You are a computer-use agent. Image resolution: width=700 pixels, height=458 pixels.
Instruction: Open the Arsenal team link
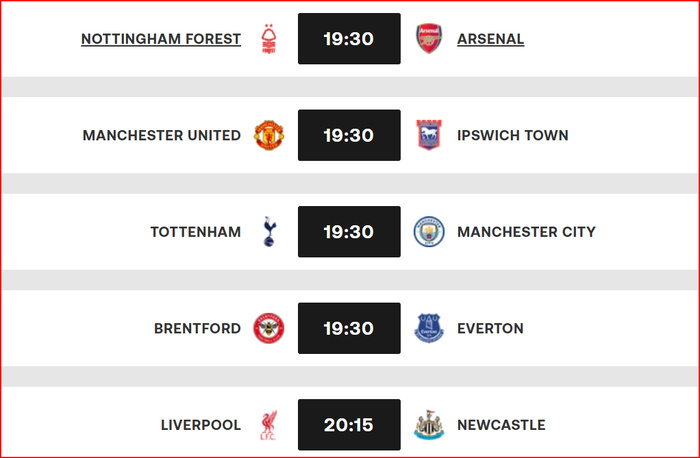pos(490,39)
